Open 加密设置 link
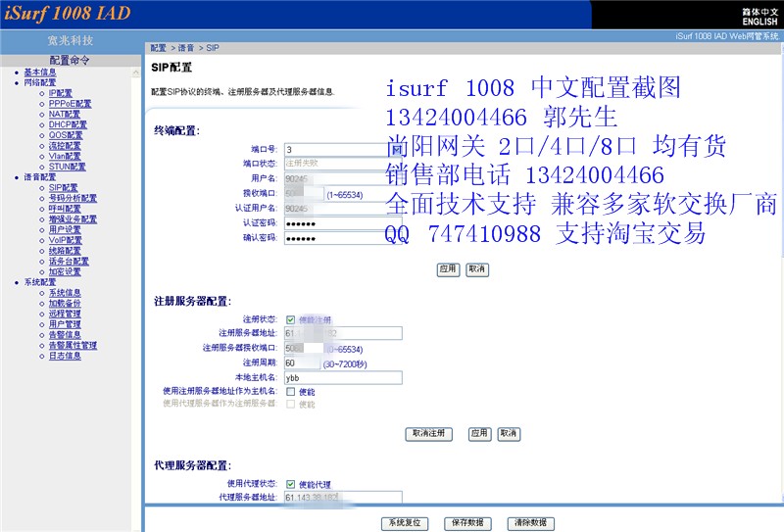This screenshot has width=784, height=532. coord(65,271)
